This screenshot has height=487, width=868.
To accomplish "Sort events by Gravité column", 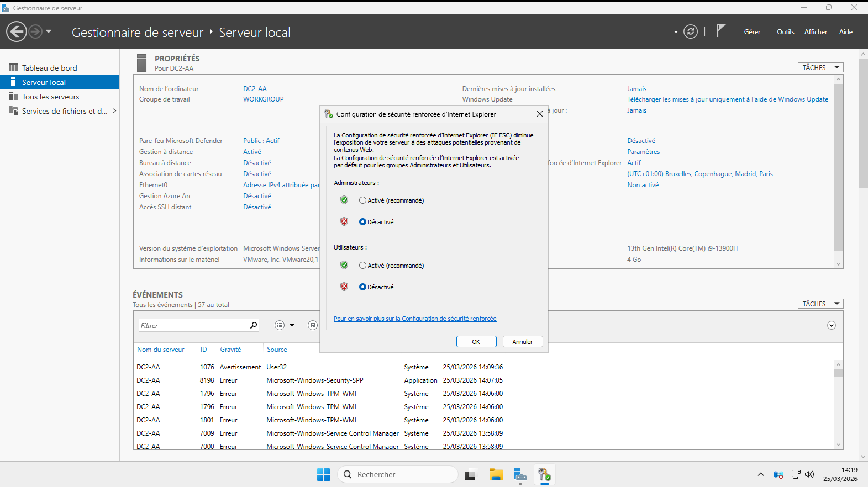I will point(230,350).
